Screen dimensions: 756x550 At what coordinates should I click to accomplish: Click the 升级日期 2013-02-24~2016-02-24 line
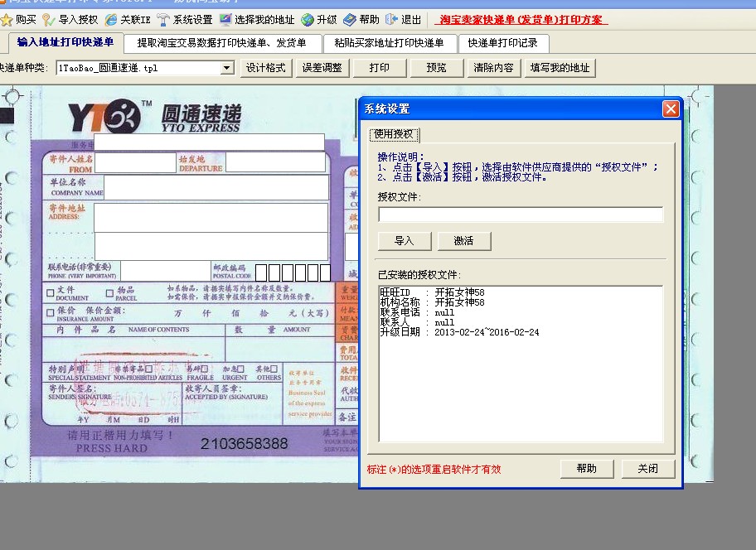coord(459,332)
